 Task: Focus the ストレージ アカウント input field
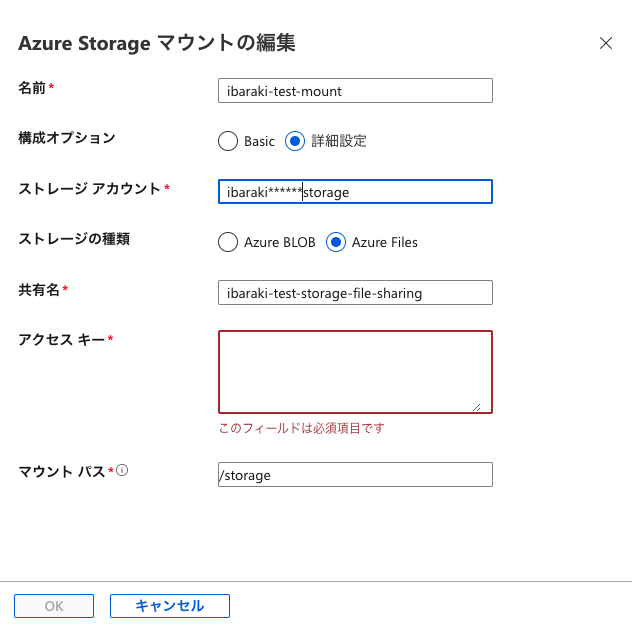point(355,192)
